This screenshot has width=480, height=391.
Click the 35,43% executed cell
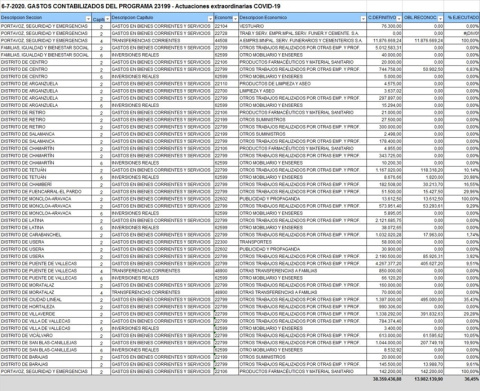(462, 299)
